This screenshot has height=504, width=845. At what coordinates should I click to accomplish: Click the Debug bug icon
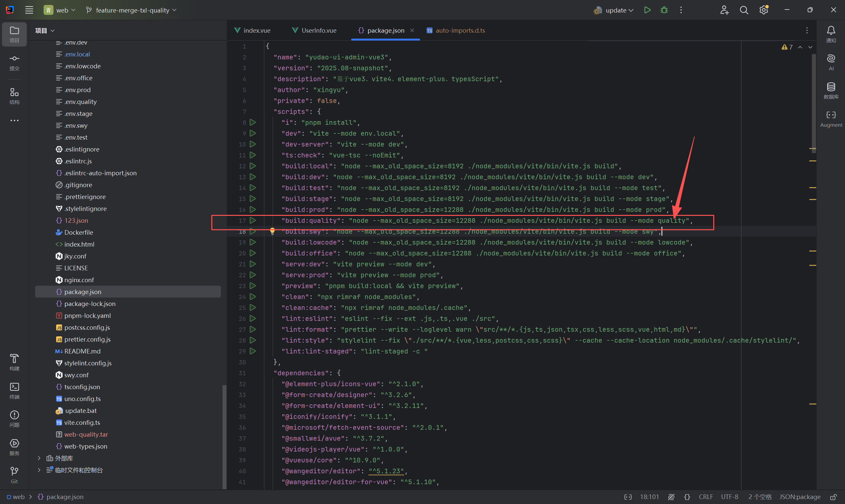(664, 10)
